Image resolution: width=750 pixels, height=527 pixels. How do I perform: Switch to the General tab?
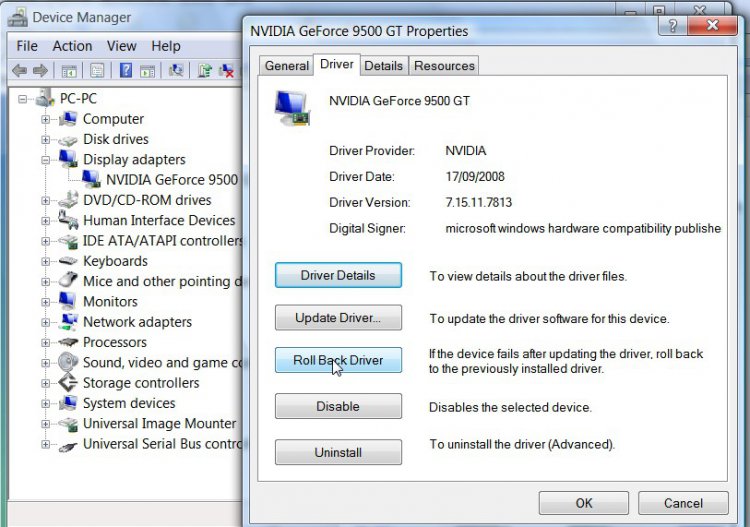pyautogui.click(x=287, y=66)
